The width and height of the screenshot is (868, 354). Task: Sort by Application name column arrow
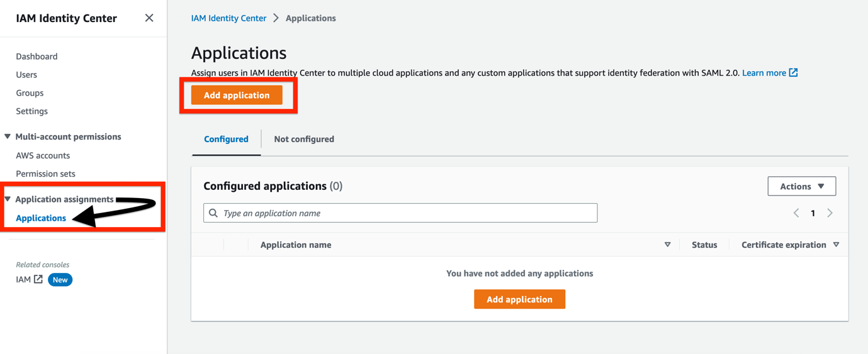coord(667,245)
